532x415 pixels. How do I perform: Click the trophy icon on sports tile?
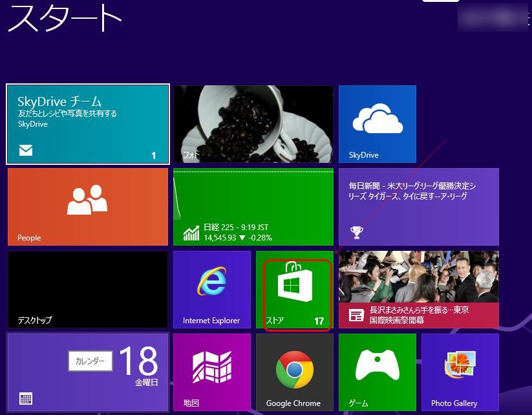coord(357,233)
